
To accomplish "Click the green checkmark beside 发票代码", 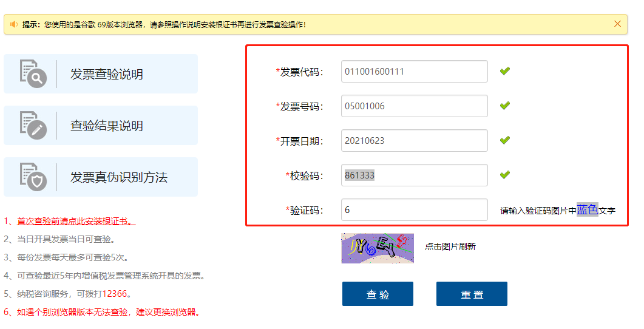I will [504, 71].
